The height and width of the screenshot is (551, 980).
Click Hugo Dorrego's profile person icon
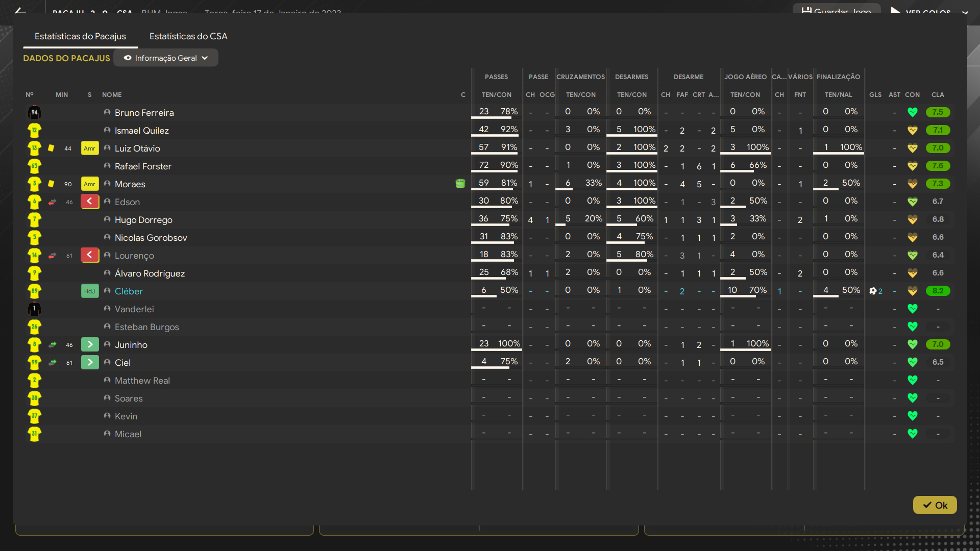pyautogui.click(x=107, y=219)
